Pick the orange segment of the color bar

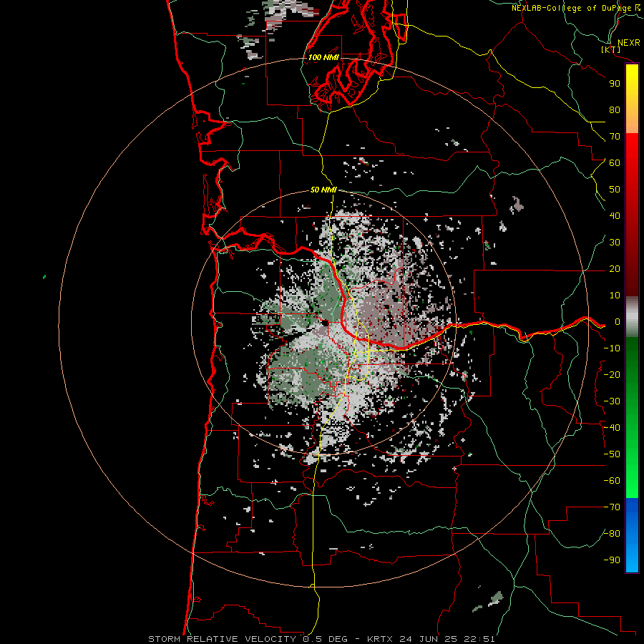pyautogui.click(x=632, y=122)
